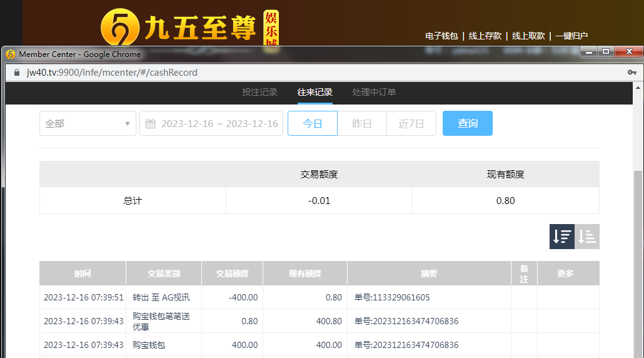Image resolution: width=644 pixels, height=358 pixels.
Task: Click the ascending sort order icon
Action: click(587, 237)
